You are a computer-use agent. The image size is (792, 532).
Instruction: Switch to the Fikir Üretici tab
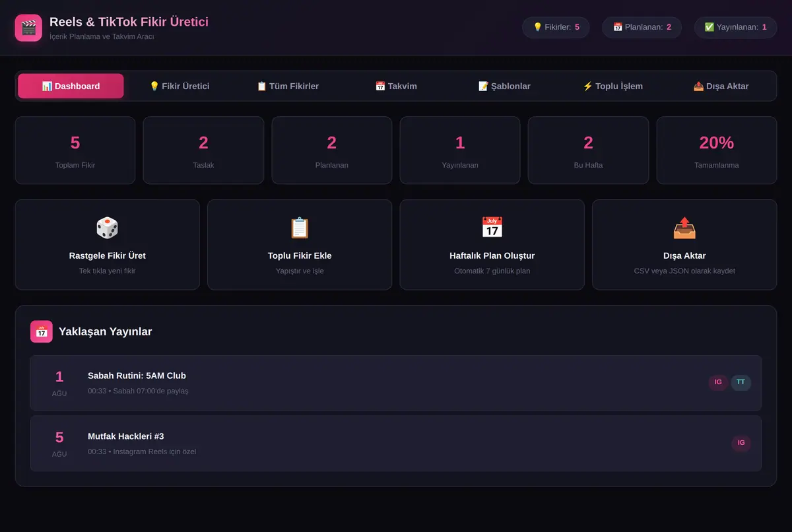pyautogui.click(x=180, y=86)
